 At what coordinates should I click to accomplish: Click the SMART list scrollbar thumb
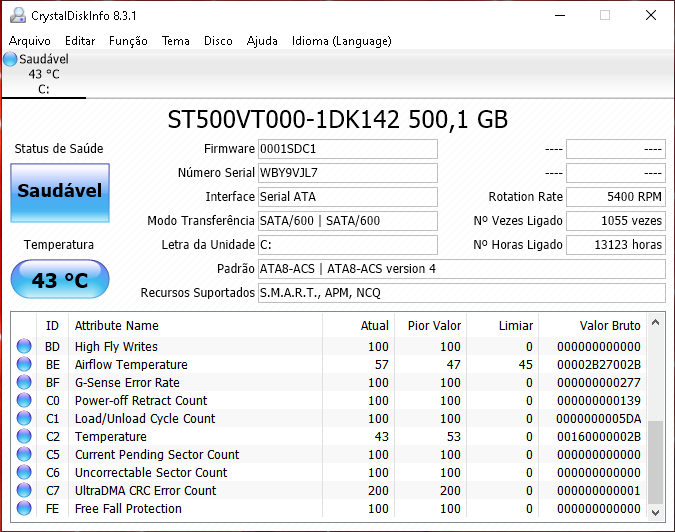[x=656, y=462]
